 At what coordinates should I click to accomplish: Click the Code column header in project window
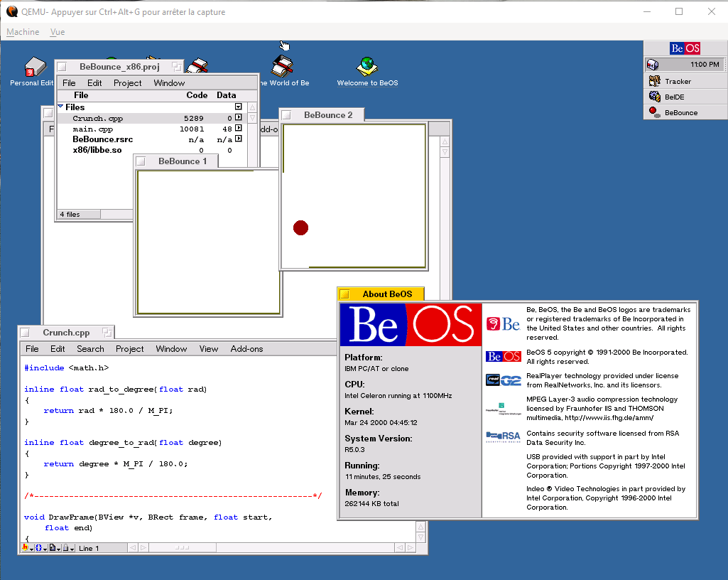197,95
